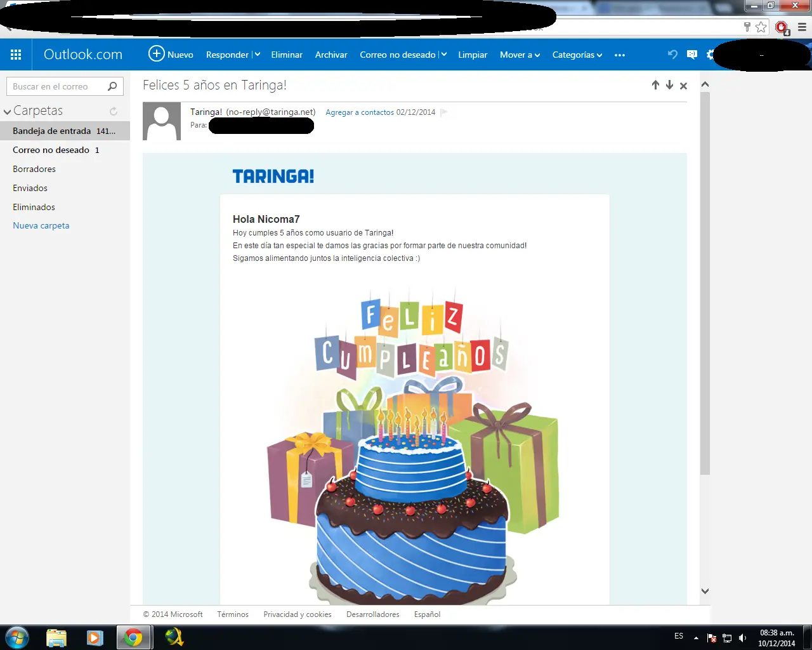
Task: Open the settings gear icon
Action: 711,55
